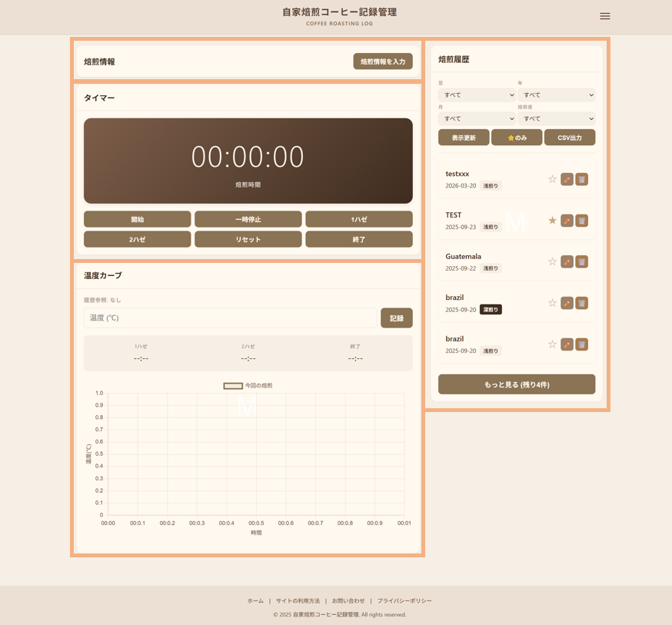
Task: Star the brazil 浅煎り entry
Action: (552, 344)
